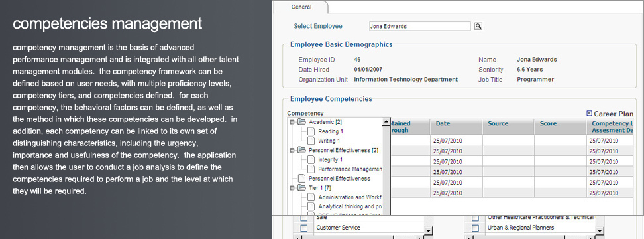Select the Integrity 1 document icon

[311, 159]
